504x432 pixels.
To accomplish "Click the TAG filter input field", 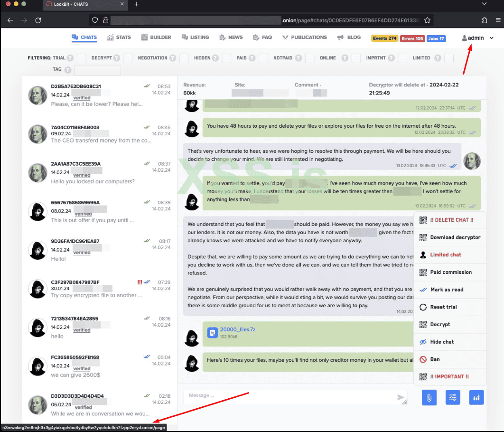I will click(98, 70).
